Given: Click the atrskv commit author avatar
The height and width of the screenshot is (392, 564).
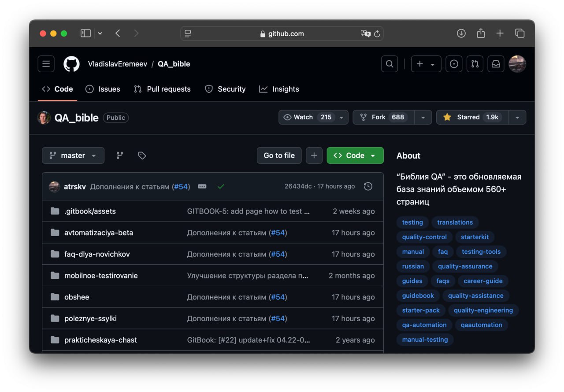Looking at the screenshot, I should pyautogui.click(x=54, y=186).
